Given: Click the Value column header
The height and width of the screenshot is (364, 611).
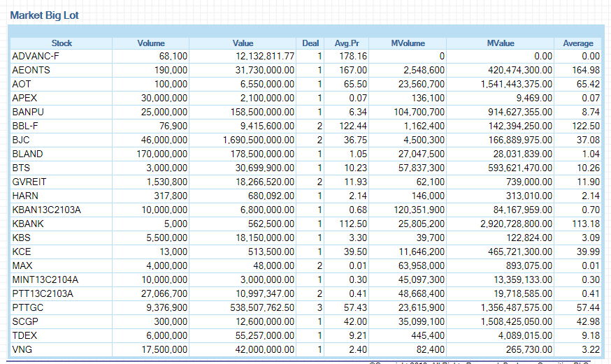Looking at the screenshot, I should pos(243,43).
